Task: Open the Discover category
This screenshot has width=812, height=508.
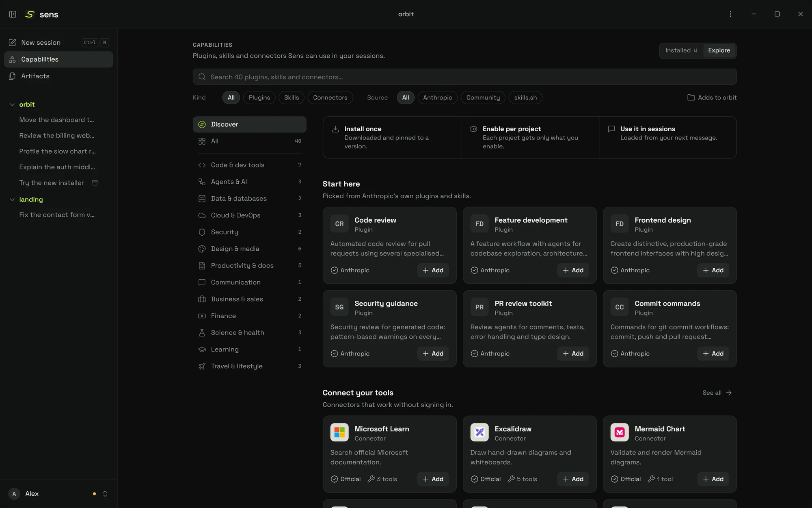Action: coord(250,124)
